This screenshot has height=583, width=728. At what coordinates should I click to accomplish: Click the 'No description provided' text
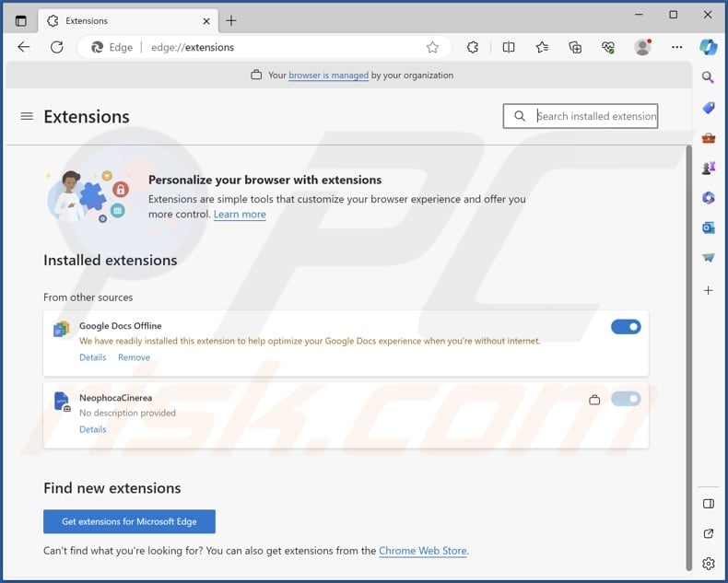(127, 413)
